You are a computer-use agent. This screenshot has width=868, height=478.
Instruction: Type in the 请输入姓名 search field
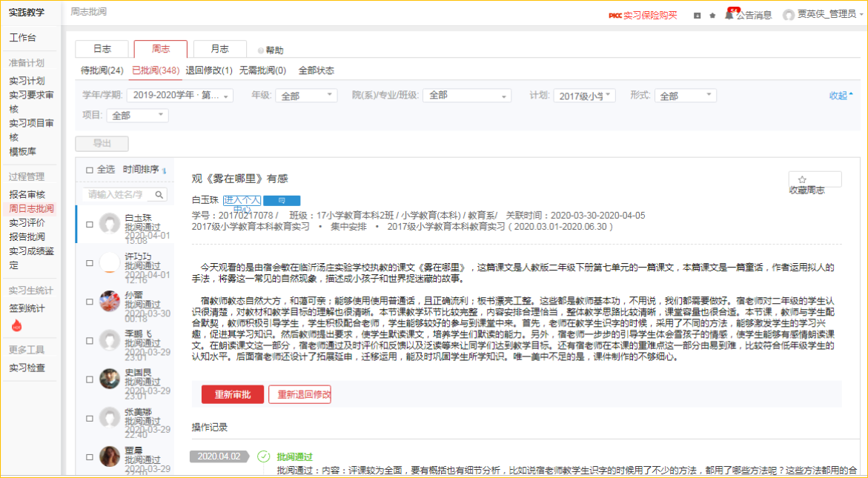click(x=117, y=195)
